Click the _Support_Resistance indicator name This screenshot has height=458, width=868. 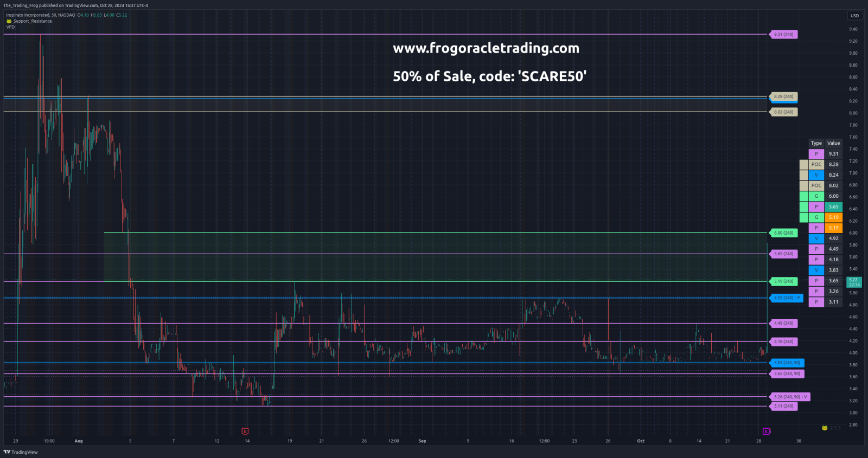click(32, 21)
